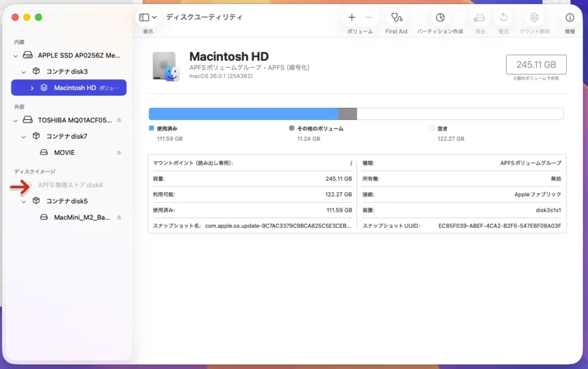The height and width of the screenshot is (369, 588).
Task: Open the info (情報) inspector
Action: pyautogui.click(x=570, y=18)
